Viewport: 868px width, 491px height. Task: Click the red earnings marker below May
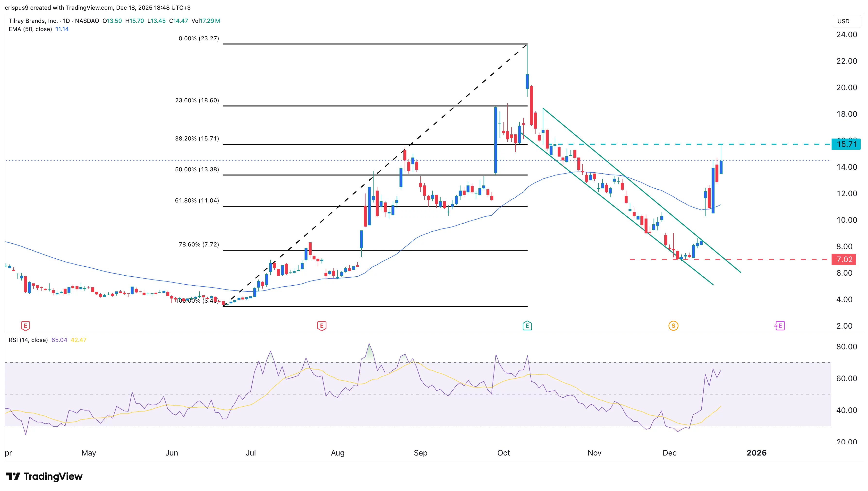pyautogui.click(x=25, y=326)
